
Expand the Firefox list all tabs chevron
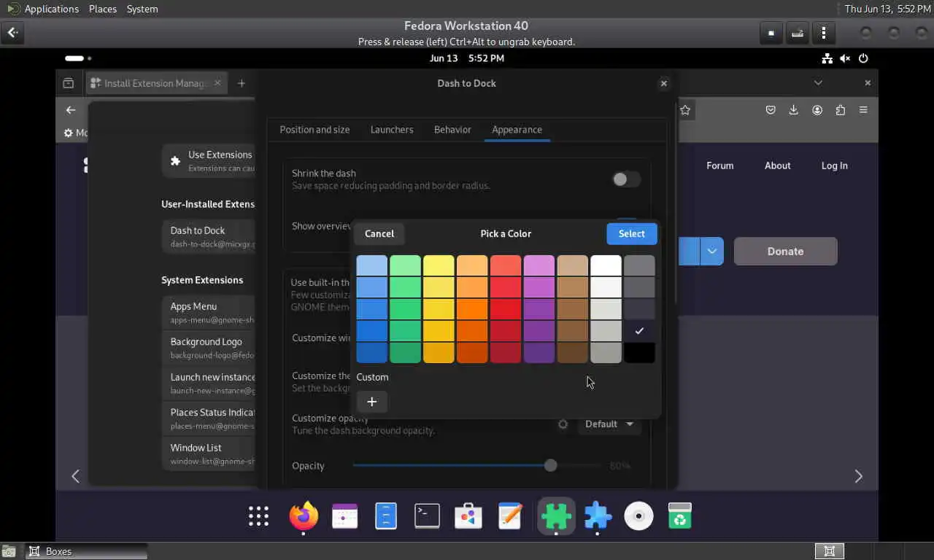pyautogui.click(x=818, y=83)
